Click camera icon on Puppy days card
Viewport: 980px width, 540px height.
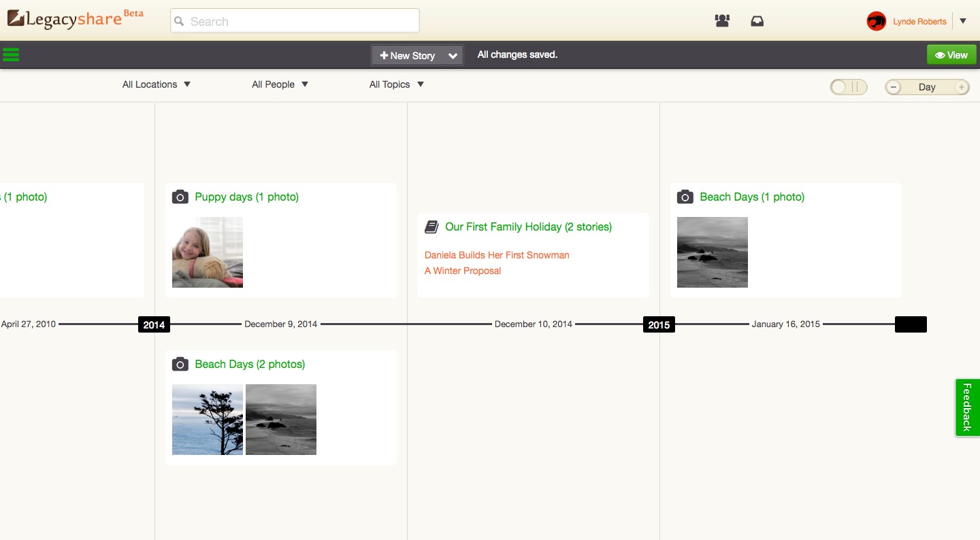coord(180,197)
